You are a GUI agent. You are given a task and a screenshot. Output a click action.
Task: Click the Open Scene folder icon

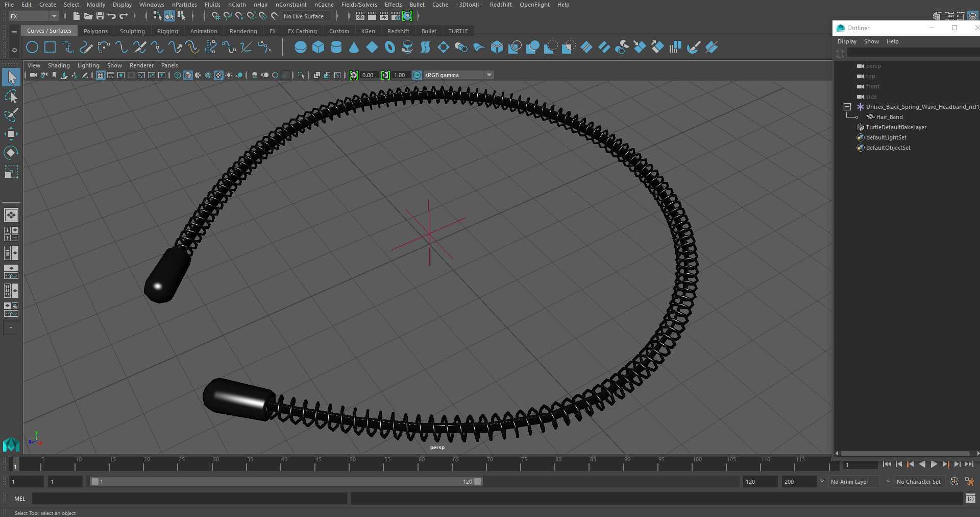click(x=88, y=16)
